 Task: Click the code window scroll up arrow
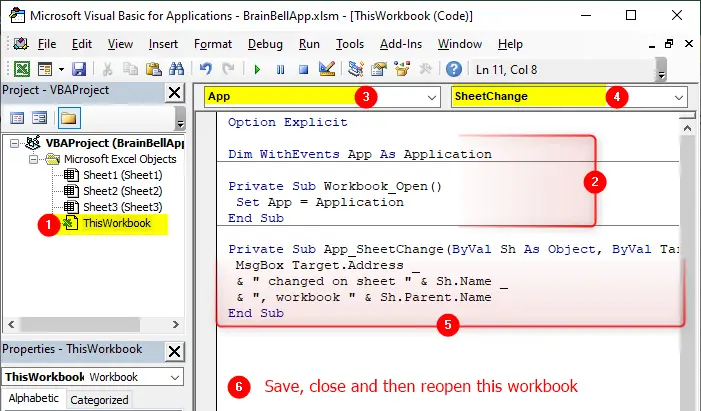(687, 129)
